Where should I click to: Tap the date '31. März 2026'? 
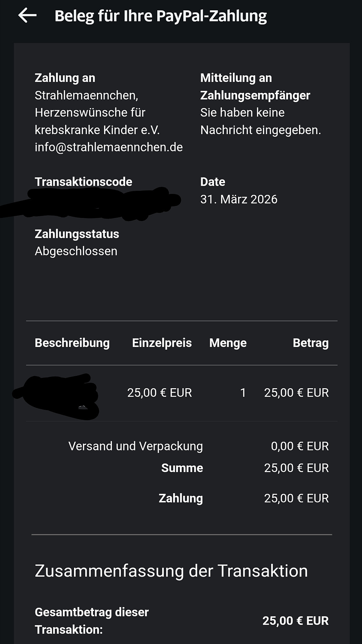[238, 199]
